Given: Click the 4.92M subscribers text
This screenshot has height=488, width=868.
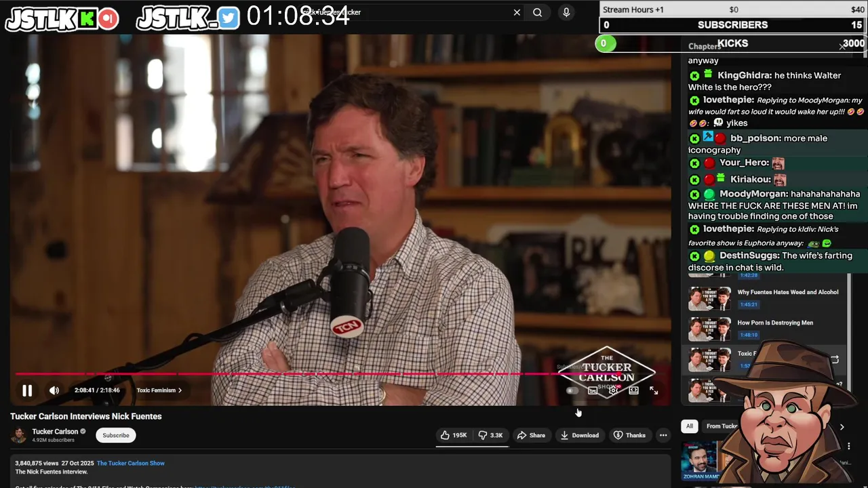Looking at the screenshot, I should (53, 440).
